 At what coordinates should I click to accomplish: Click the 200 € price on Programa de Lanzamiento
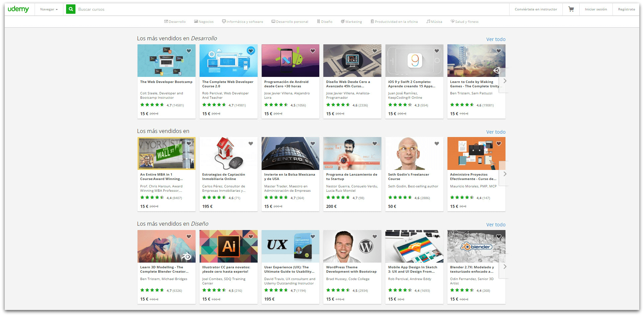point(331,207)
